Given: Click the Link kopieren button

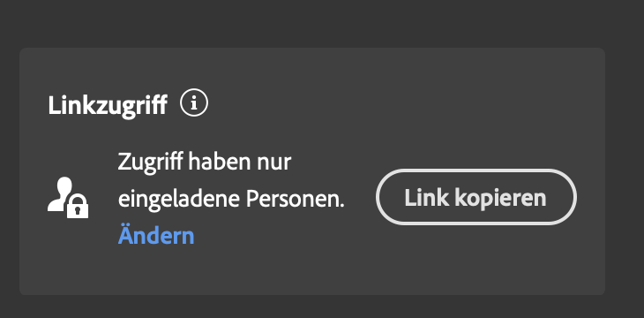Looking at the screenshot, I should (x=476, y=197).
